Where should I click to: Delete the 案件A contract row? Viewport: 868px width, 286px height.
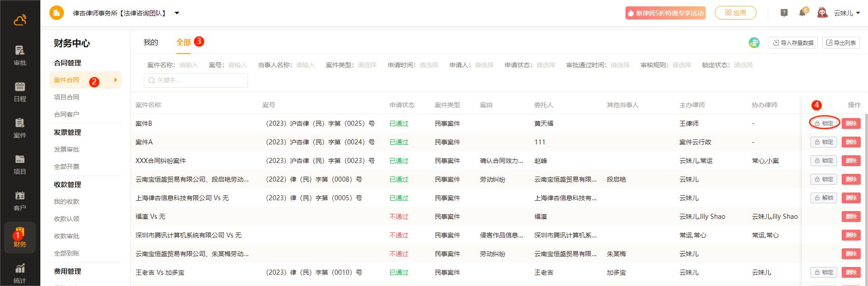[x=851, y=142]
